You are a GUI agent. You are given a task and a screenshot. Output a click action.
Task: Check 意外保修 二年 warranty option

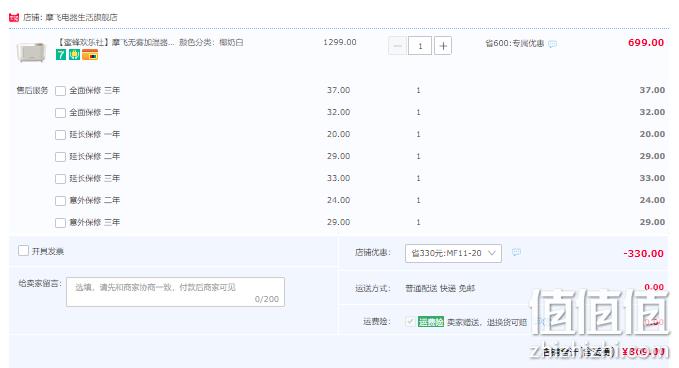tap(61, 201)
